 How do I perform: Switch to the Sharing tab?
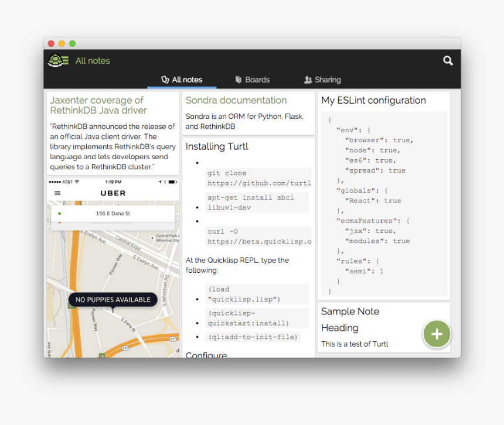coord(328,80)
